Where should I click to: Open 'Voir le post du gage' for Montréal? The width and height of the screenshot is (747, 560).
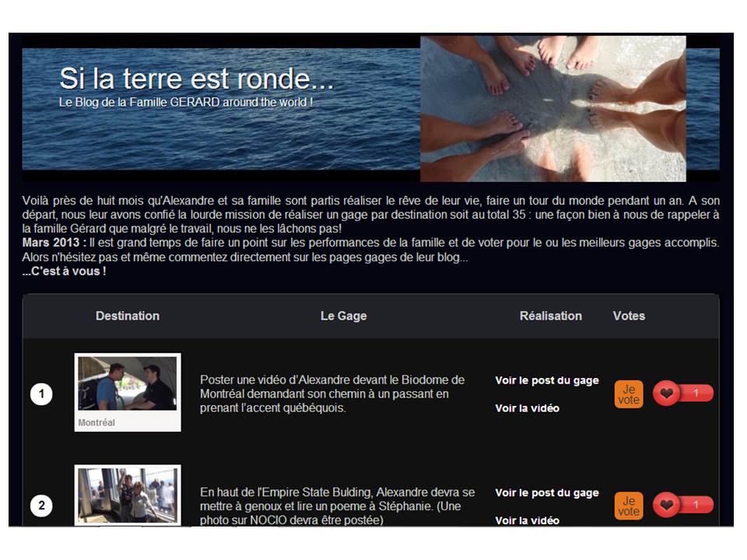click(x=547, y=380)
